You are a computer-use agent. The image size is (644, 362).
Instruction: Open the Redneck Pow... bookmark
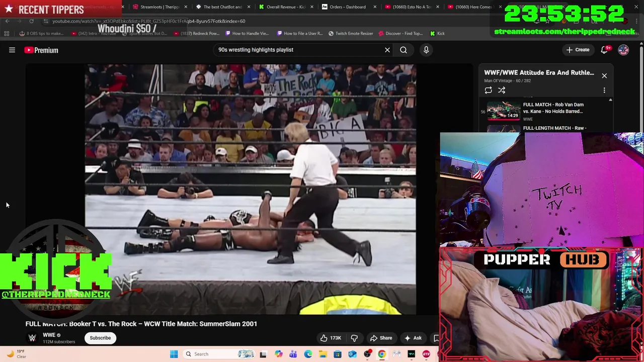tap(197, 33)
